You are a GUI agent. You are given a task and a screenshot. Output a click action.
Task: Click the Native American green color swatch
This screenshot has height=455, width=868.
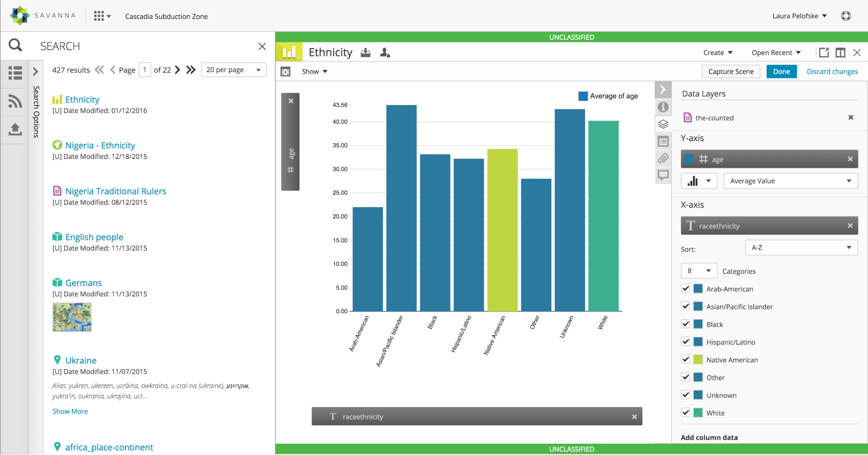(698, 359)
